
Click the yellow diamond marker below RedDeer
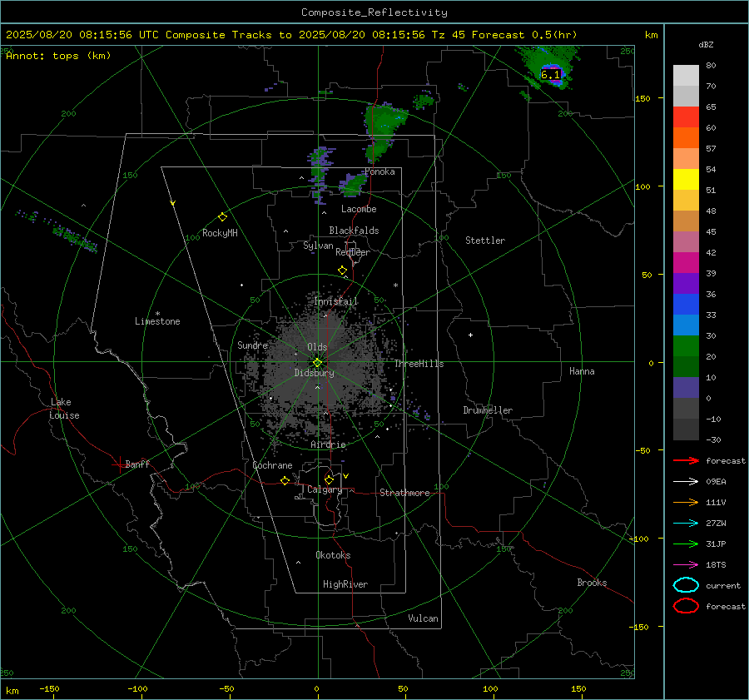(342, 271)
